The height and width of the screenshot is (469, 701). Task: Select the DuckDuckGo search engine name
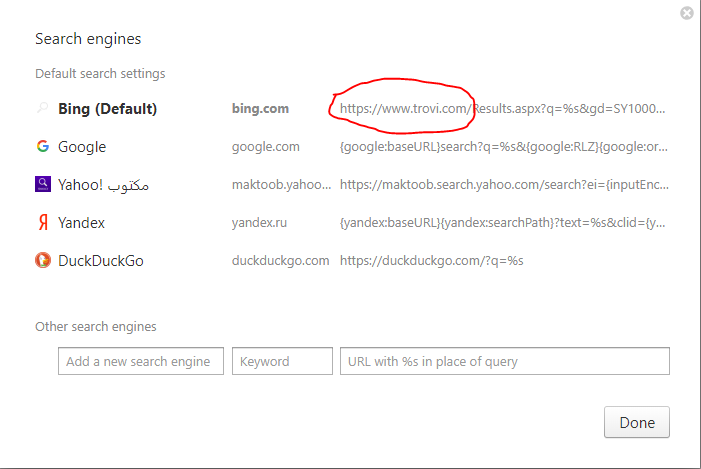[x=101, y=261]
